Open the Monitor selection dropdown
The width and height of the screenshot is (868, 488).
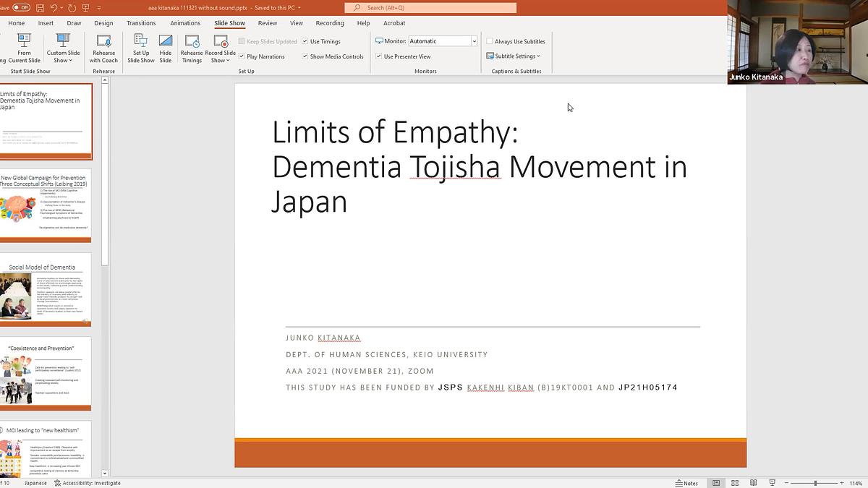(x=474, y=40)
